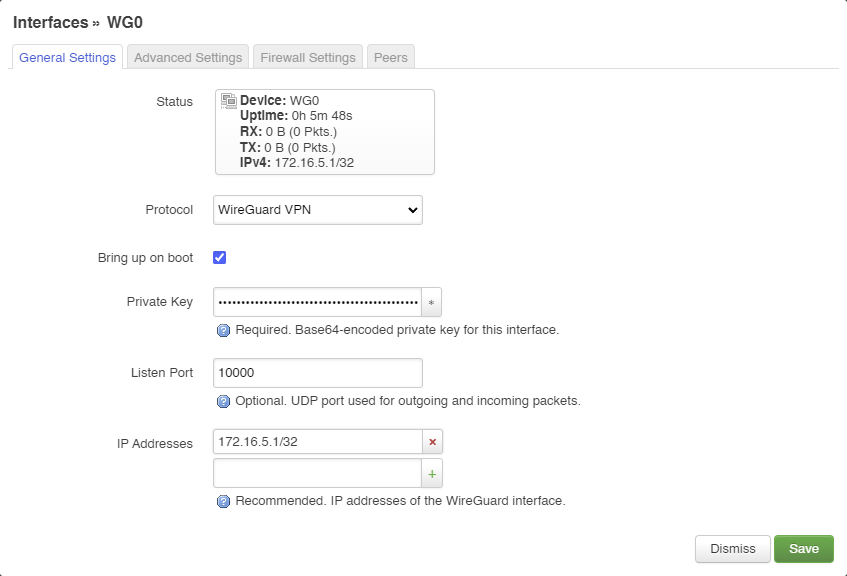Remove the 172.16.5.1/32 address entry
This screenshot has height=576, width=847.
pos(432,442)
